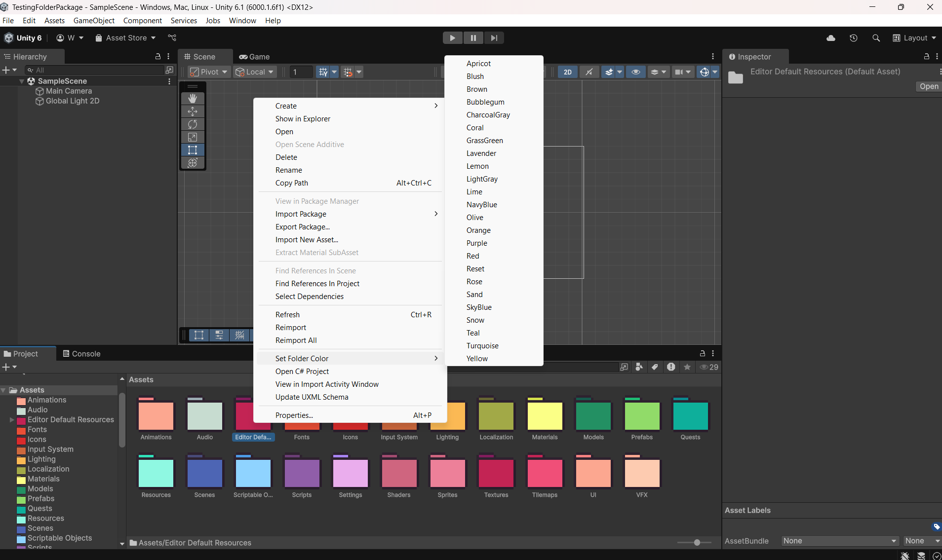Click the blue asset label tag icon
This screenshot has height=560, width=942.
[x=937, y=526]
